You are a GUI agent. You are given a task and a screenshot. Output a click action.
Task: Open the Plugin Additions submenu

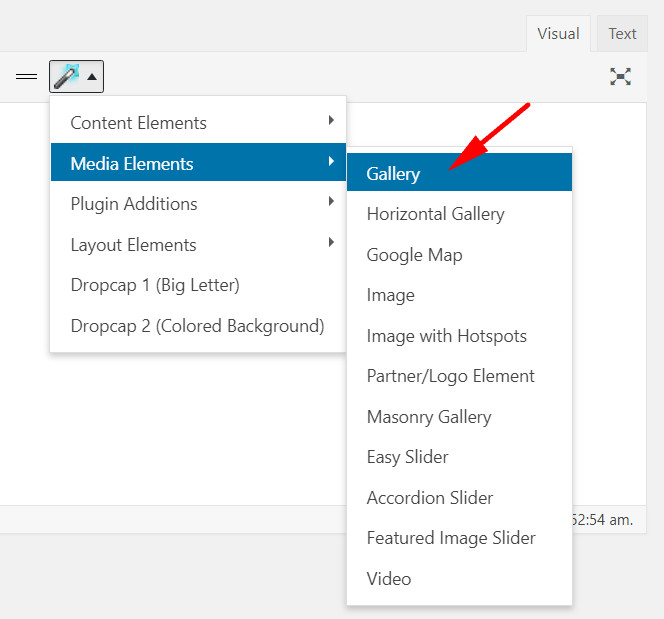(x=198, y=204)
